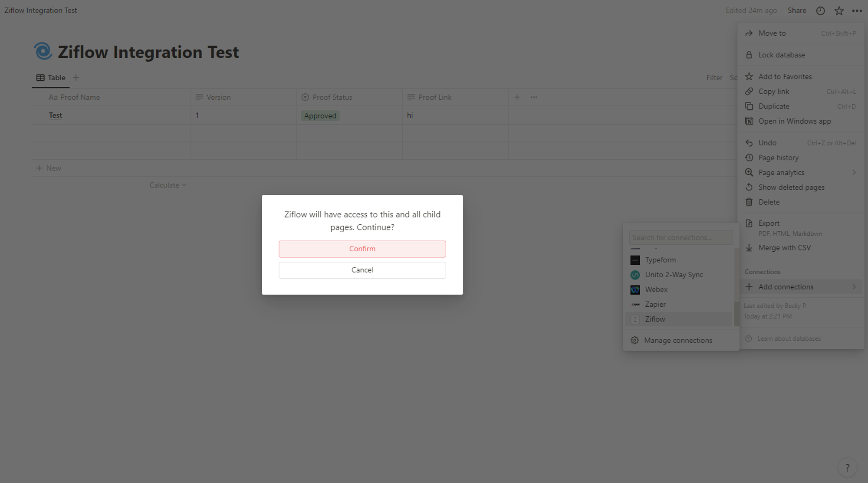This screenshot has width=868, height=483.
Task: Switch to the Table view tab
Action: click(51, 78)
